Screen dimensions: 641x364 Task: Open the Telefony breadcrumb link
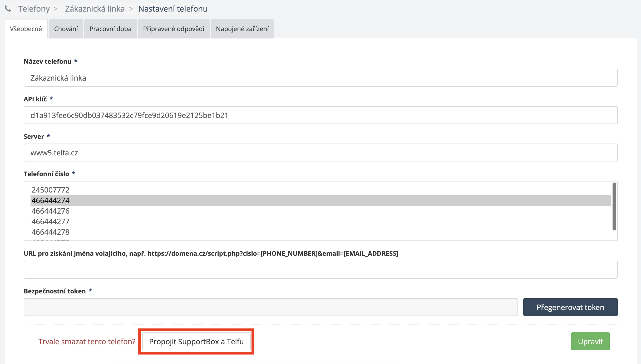(x=34, y=9)
